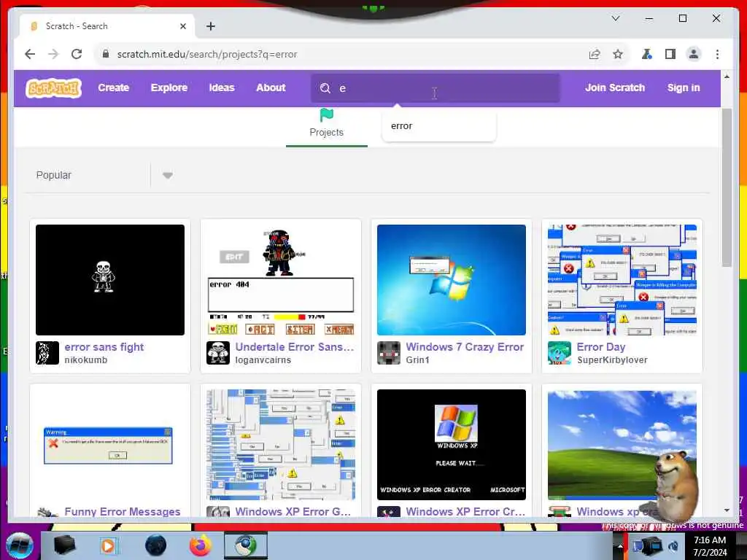Open a new browser tab

(x=211, y=26)
